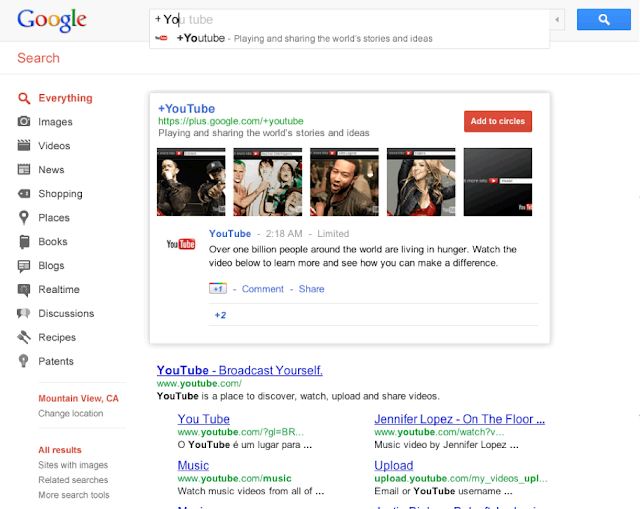This screenshot has width=640, height=509.
Task: Click the YouTube post author name
Action: [x=230, y=233]
